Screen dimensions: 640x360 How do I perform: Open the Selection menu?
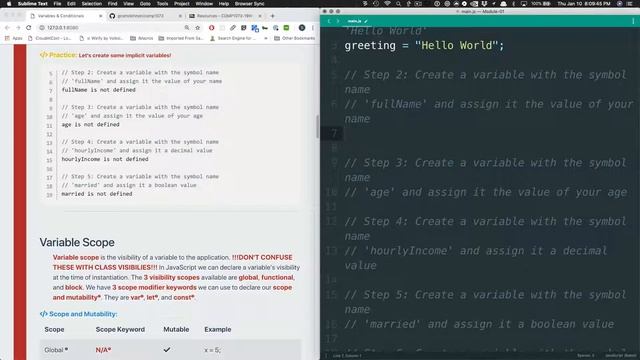coord(91,4)
